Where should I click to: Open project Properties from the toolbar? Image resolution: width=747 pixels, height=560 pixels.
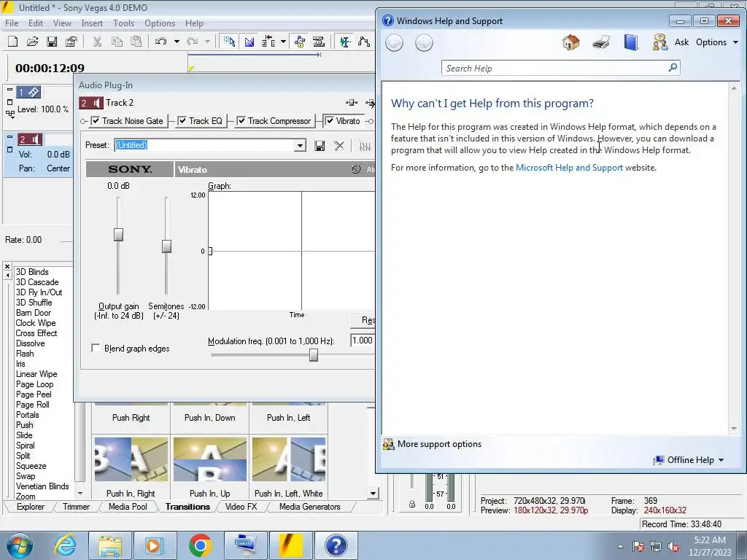pyautogui.click(x=71, y=42)
